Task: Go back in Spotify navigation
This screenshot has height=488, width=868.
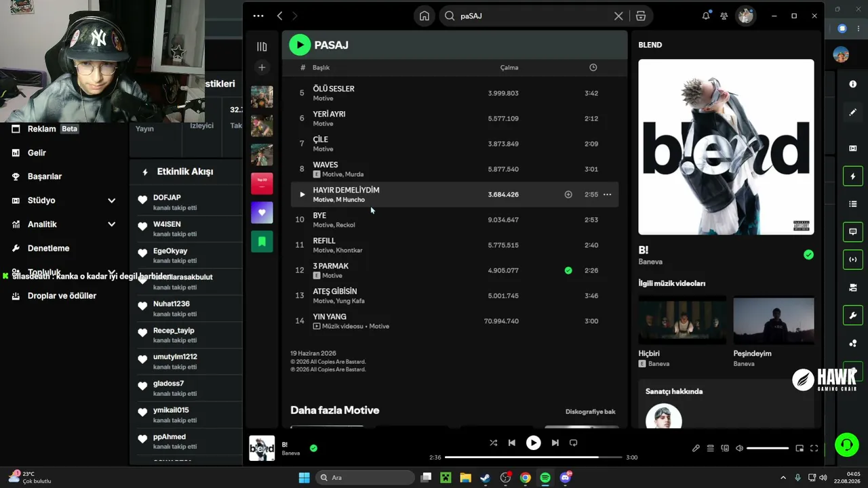Action: tap(280, 16)
